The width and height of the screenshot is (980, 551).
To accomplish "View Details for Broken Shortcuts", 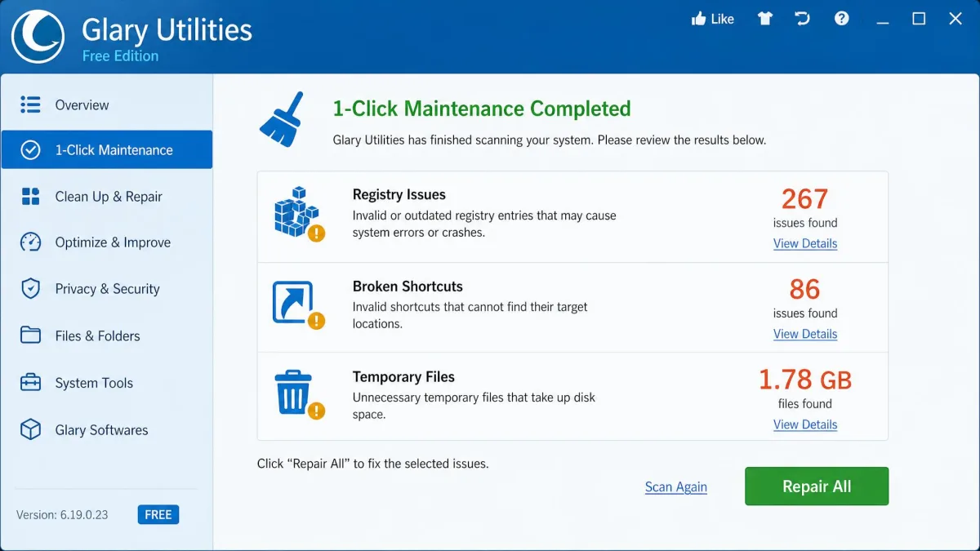I will 805,334.
